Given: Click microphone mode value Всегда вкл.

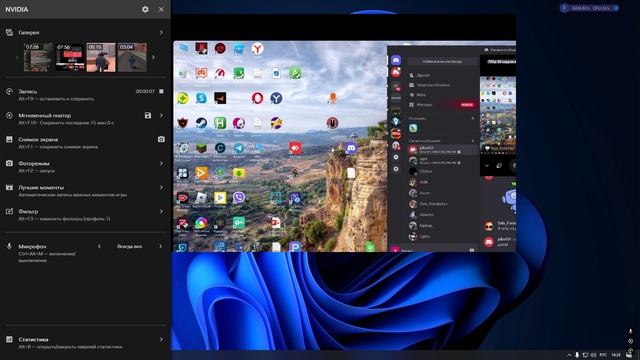Looking at the screenshot, I should (129, 247).
